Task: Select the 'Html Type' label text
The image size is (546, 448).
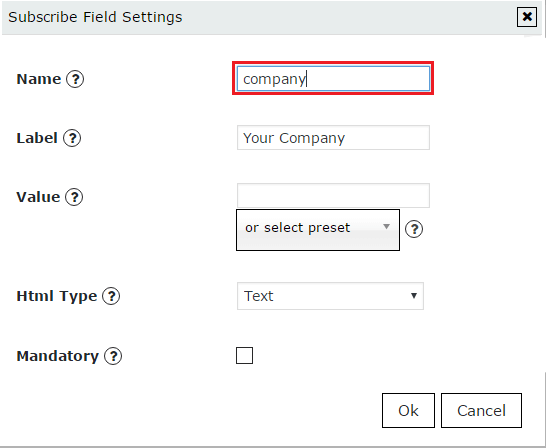Action: (x=57, y=296)
